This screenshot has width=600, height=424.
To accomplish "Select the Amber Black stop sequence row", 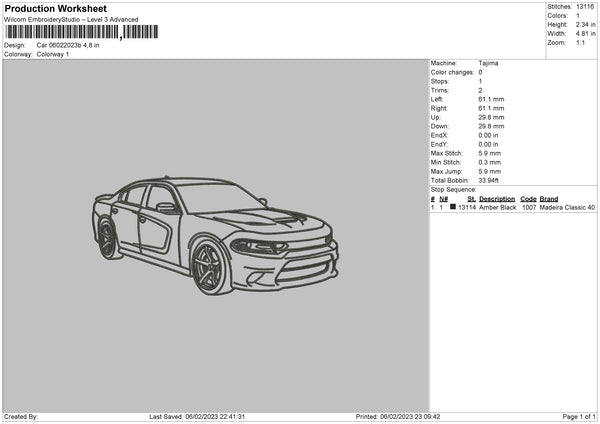I will [x=513, y=208].
